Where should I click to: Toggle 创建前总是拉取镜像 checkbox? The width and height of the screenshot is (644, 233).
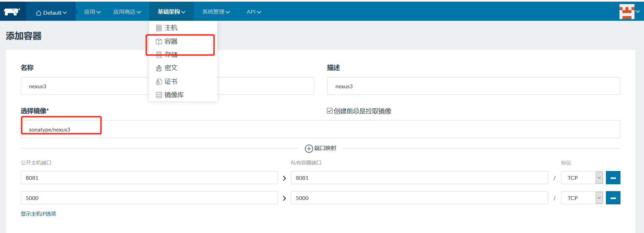330,111
